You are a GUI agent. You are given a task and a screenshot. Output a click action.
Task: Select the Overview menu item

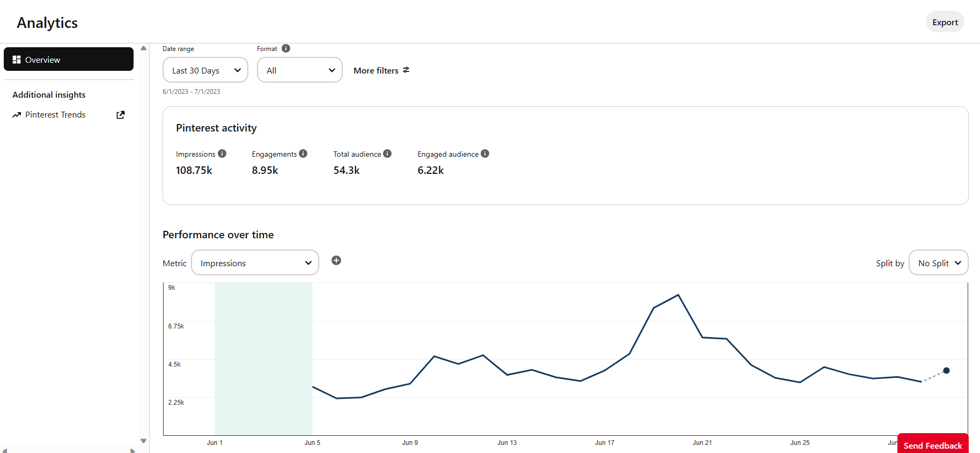point(69,60)
